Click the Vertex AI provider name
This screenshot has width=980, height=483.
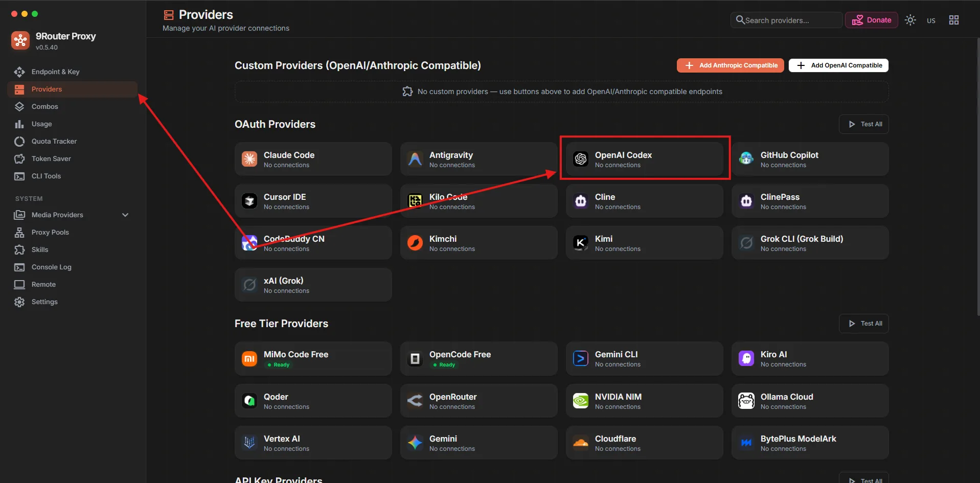pyautogui.click(x=282, y=439)
